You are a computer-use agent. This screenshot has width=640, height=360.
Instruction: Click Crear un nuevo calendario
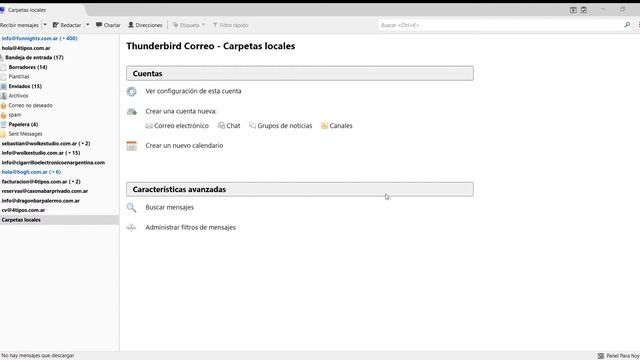tap(184, 145)
